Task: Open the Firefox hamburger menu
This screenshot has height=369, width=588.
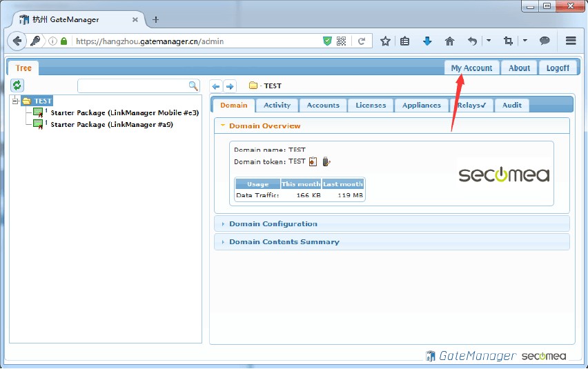Action: (571, 41)
